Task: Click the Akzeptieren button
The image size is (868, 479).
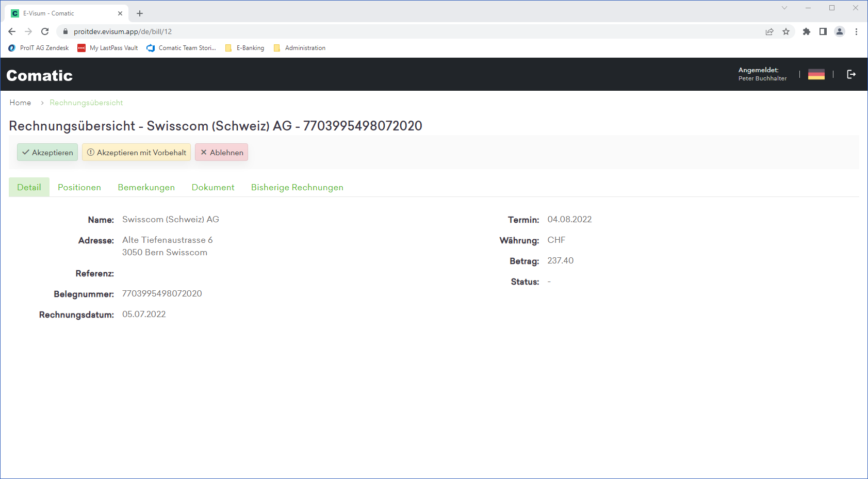Action: pos(47,152)
